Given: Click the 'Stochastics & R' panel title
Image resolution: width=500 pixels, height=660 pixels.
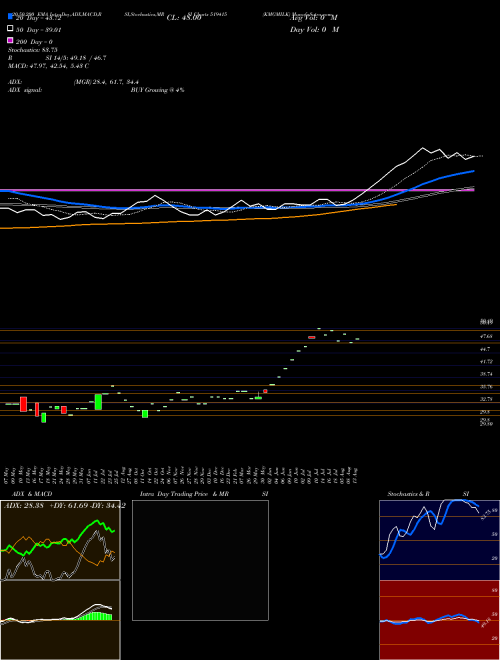Looking at the screenshot, I should pyautogui.click(x=408, y=494).
